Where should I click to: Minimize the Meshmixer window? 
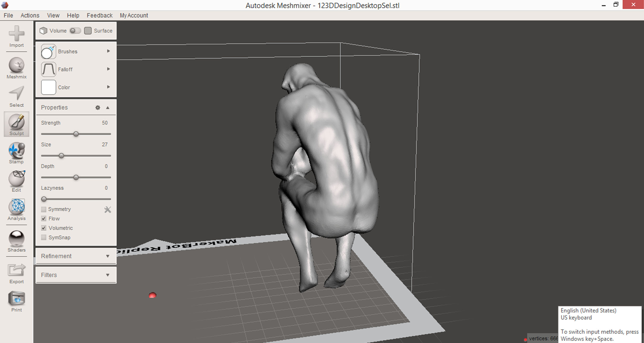[604, 5]
